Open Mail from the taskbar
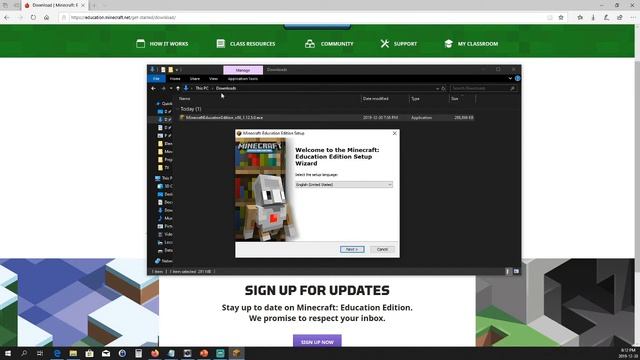The width and height of the screenshot is (640, 360). click(106, 353)
